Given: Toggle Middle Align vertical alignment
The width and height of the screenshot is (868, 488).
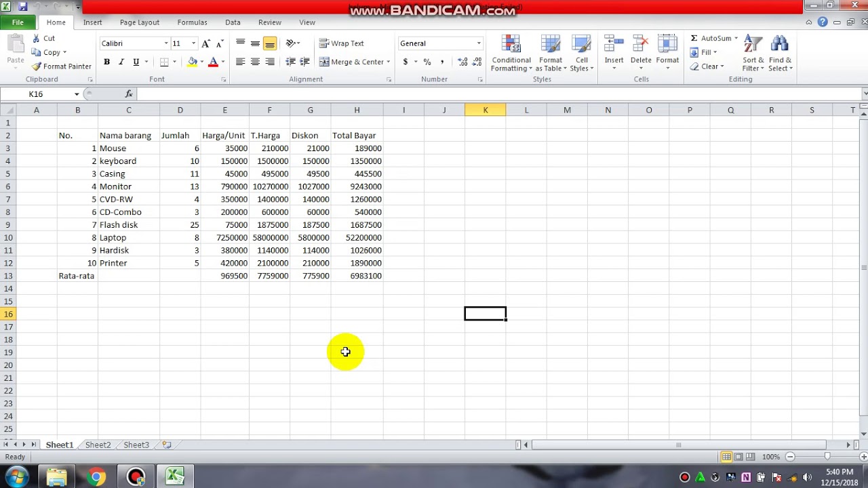Looking at the screenshot, I should (x=255, y=43).
